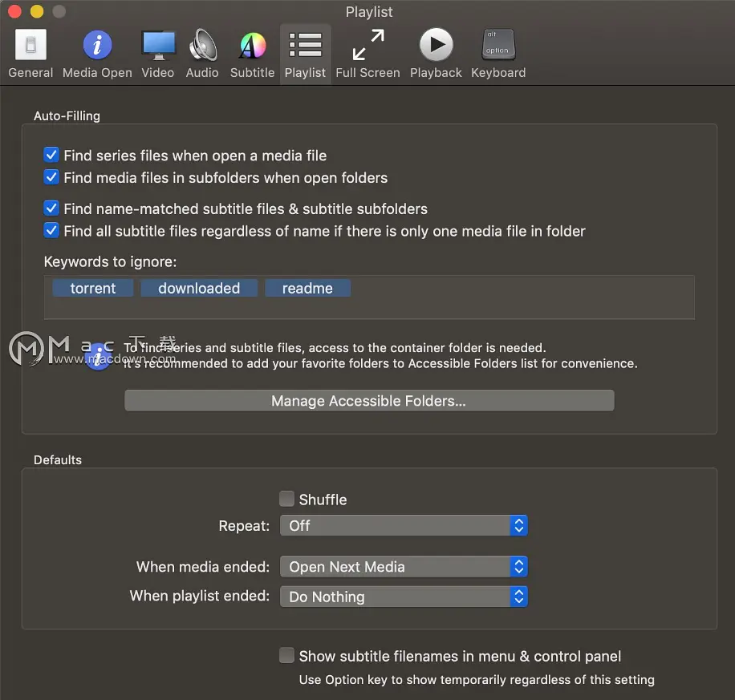Image resolution: width=735 pixels, height=700 pixels.
Task: Toggle Find media files in subfolders
Action: pos(51,177)
